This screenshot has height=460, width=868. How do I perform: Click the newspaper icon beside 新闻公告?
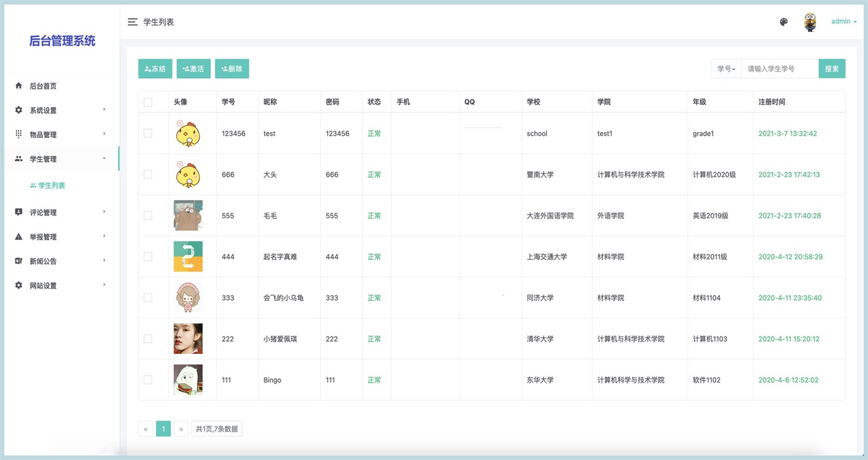(19, 261)
